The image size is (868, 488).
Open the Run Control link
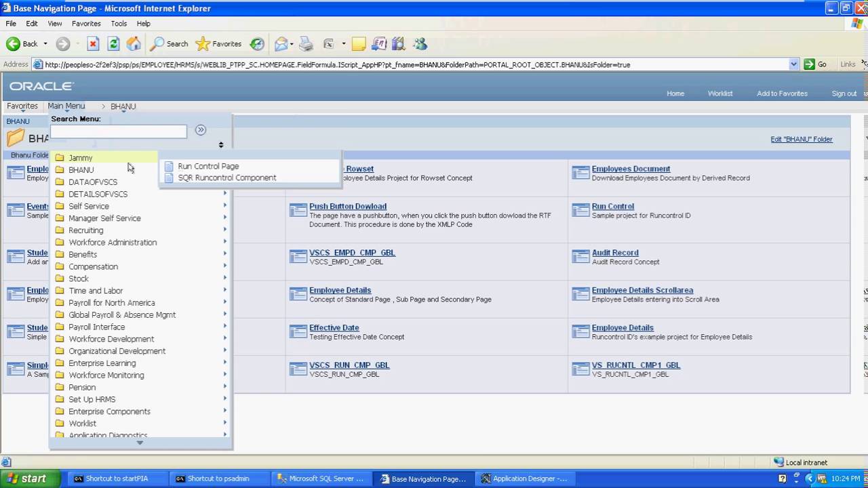[613, 206]
